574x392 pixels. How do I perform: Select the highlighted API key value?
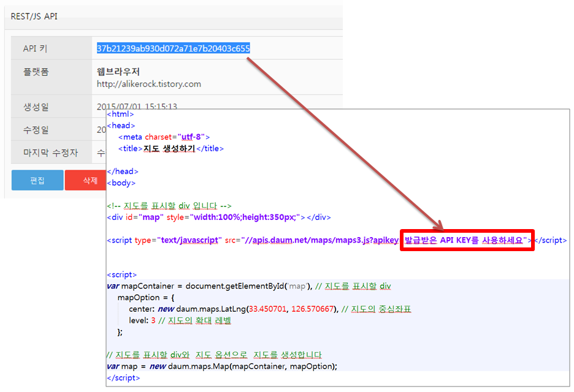(x=173, y=48)
